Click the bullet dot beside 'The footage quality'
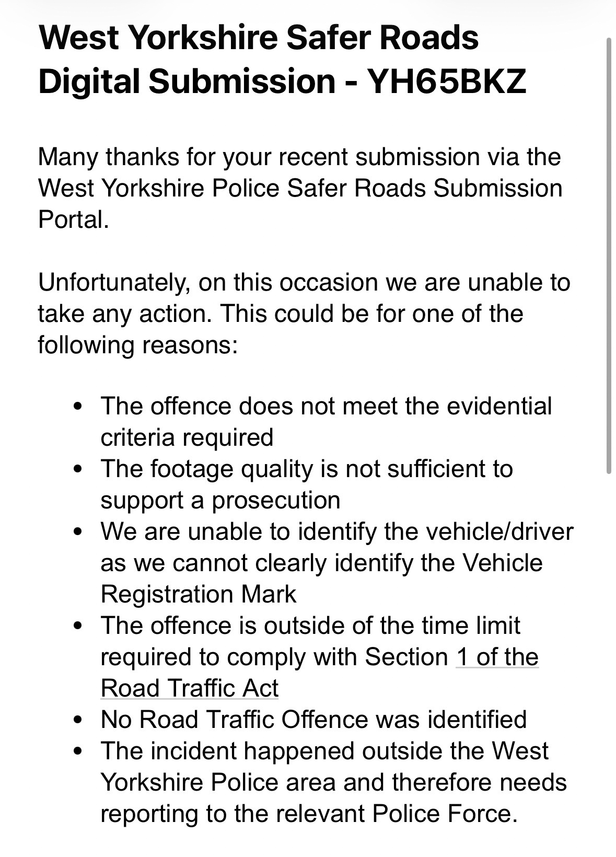This screenshot has height=857, width=616. [78, 469]
